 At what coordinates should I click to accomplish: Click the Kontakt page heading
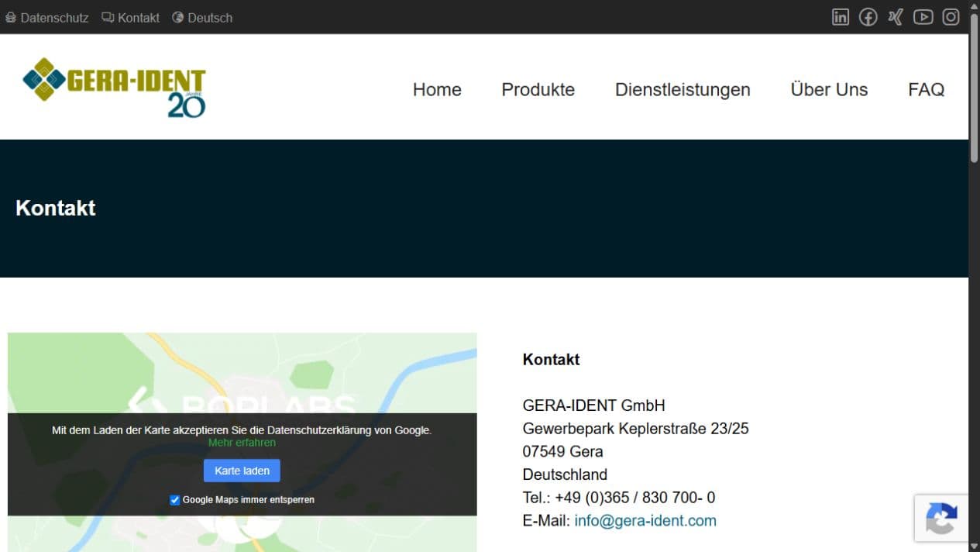coord(56,208)
